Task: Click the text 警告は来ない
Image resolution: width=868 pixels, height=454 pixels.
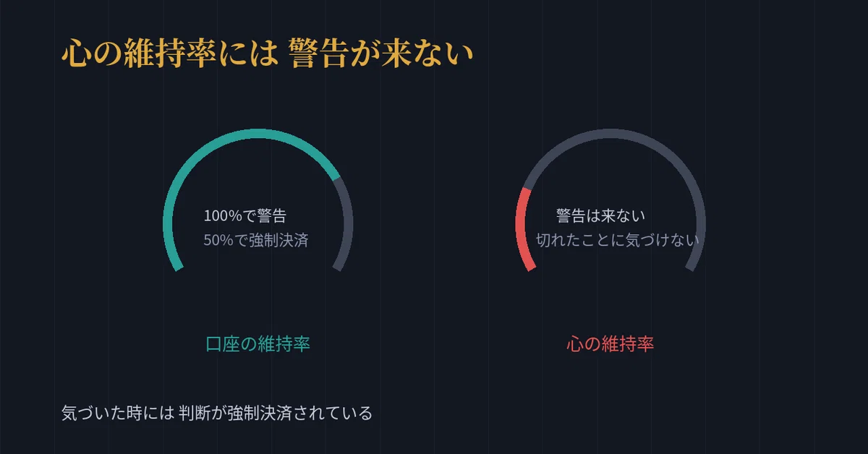Action: click(600, 215)
